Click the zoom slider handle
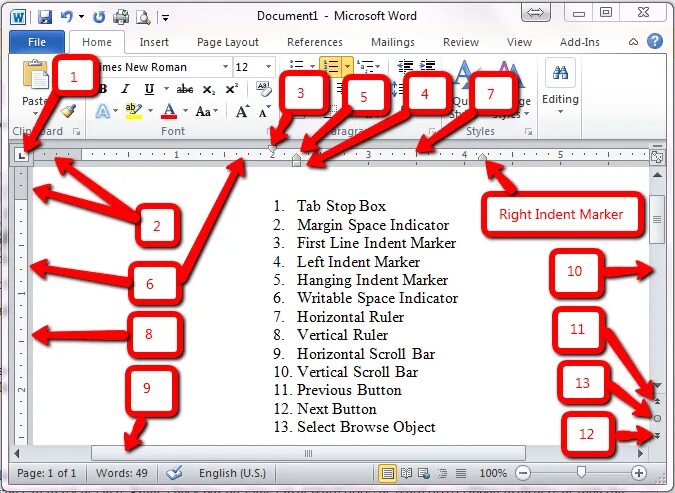Viewport: 675px width, 493px height. pos(581,472)
